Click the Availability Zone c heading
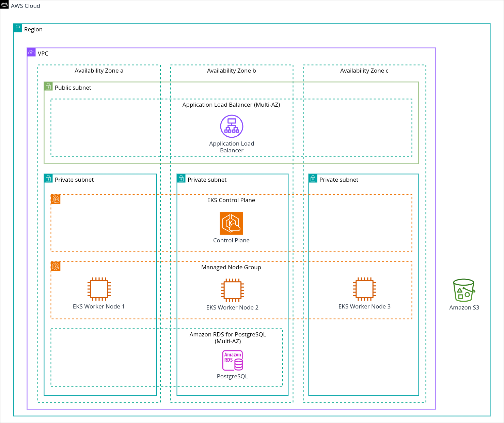Screen dimensions: 504x423 364,71
